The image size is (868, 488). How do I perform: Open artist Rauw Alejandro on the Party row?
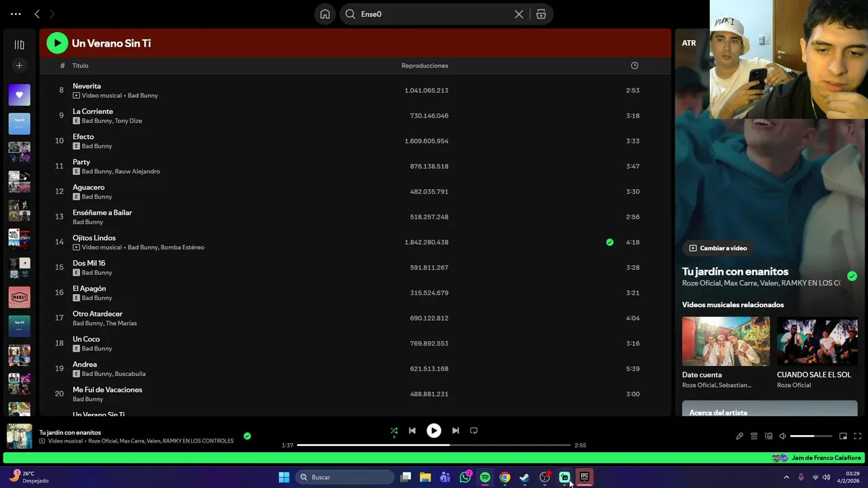point(138,171)
